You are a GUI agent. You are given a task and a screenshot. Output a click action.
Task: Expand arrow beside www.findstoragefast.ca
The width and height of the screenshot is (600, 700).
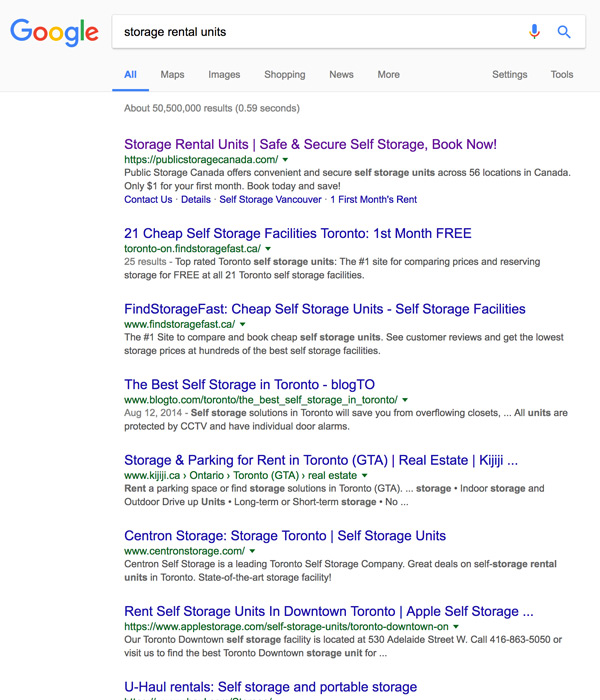pyautogui.click(x=242, y=324)
